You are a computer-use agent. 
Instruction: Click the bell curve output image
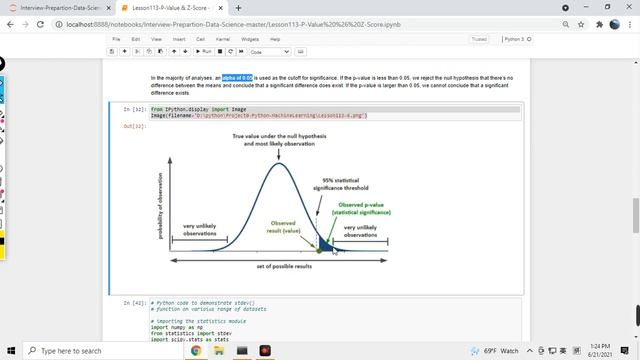pyautogui.click(x=274, y=201)
